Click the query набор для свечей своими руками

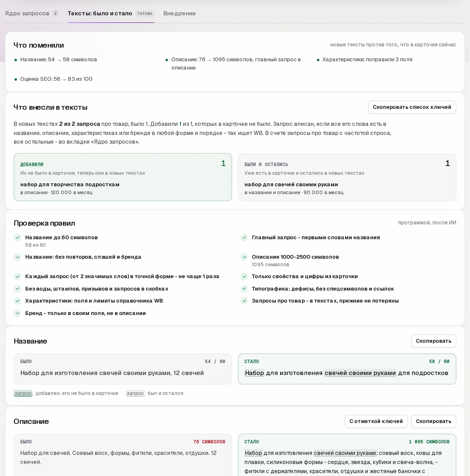coord(291,185)
